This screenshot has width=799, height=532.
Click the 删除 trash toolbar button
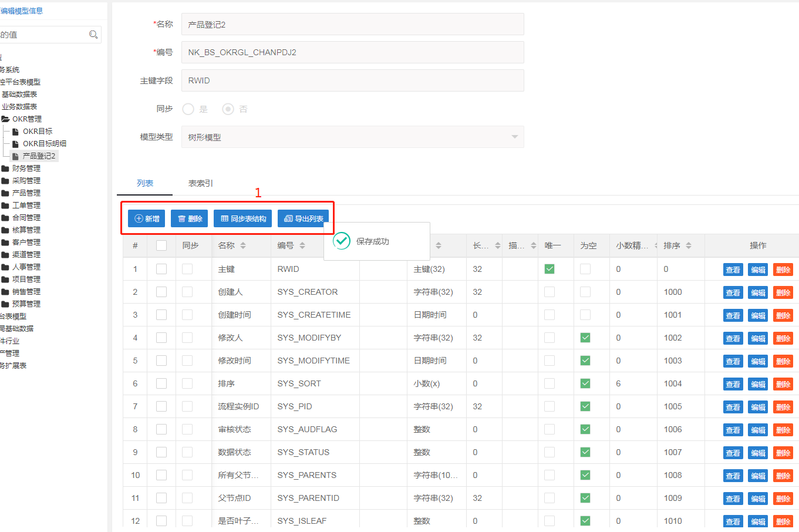[190, 218]
